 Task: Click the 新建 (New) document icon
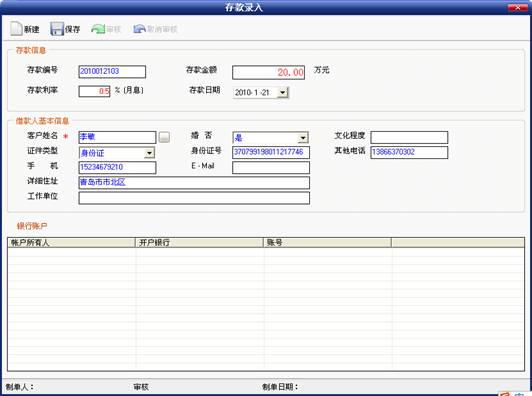click(16, 29)
